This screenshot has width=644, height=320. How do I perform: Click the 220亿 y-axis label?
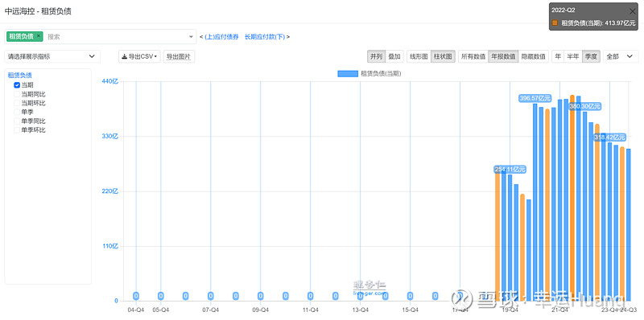tap(109, 191)
